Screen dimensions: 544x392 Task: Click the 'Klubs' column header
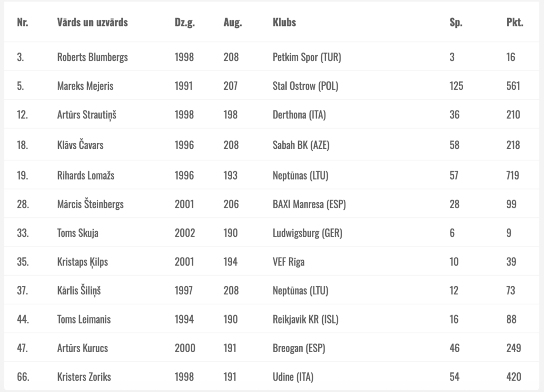tap(284, 23)
